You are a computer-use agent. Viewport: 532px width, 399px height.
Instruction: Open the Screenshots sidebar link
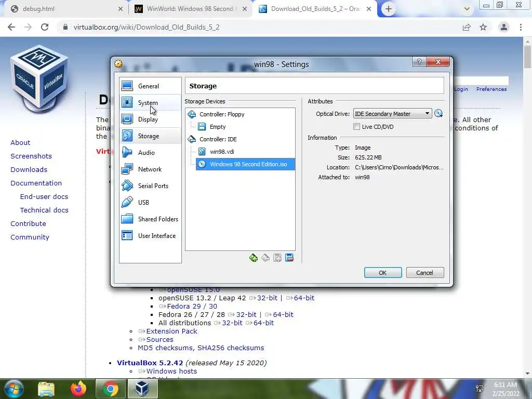pyautogui.click(x=31, y=156)
